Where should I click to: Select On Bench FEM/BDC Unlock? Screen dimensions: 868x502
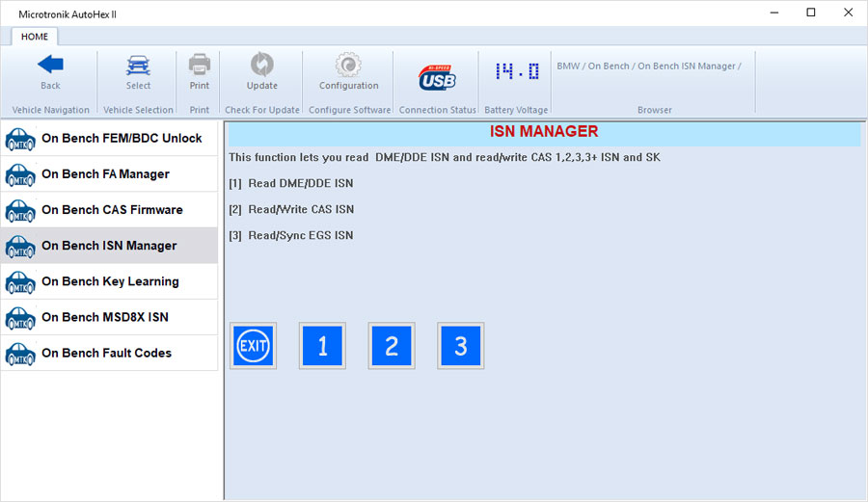(x=109, y=139)
